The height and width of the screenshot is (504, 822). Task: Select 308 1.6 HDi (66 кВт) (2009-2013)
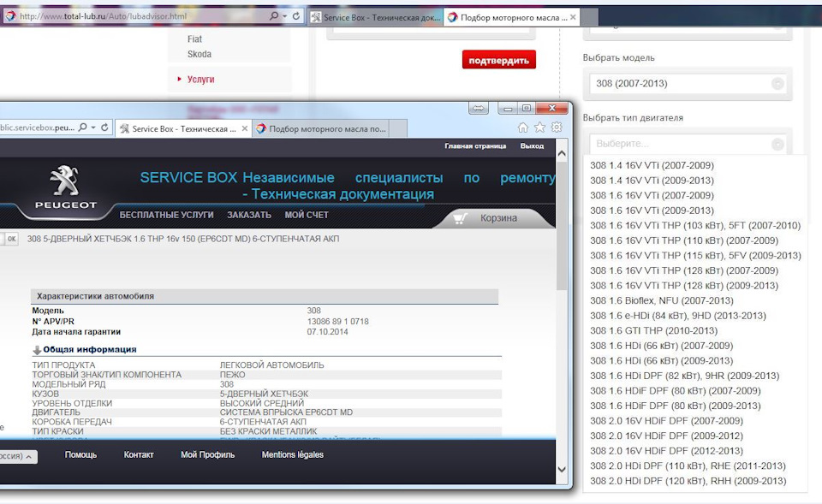click(662, 361)
